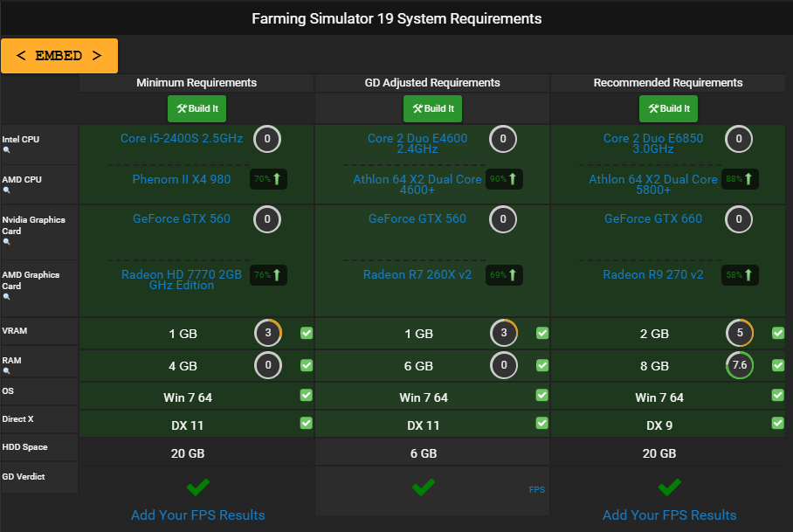This screenshot has height=532, width=793.
Task: Toggle the RAM checkbox beside 4 GB
Action: pyautogui.click(x=307, y=365)
